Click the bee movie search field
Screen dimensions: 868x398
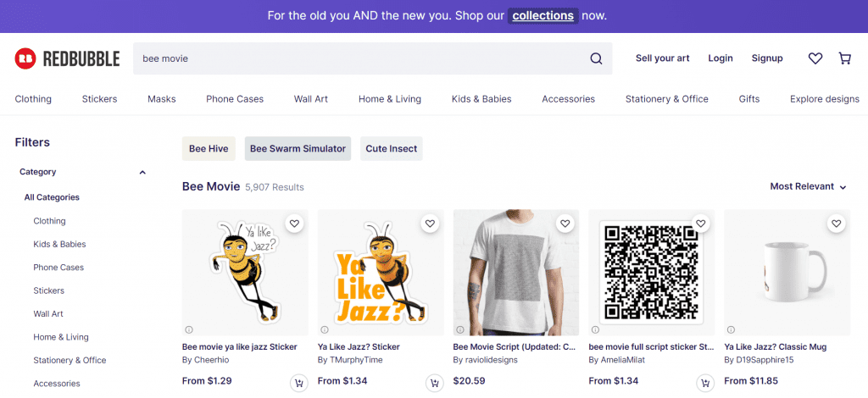tap(356, 58)
